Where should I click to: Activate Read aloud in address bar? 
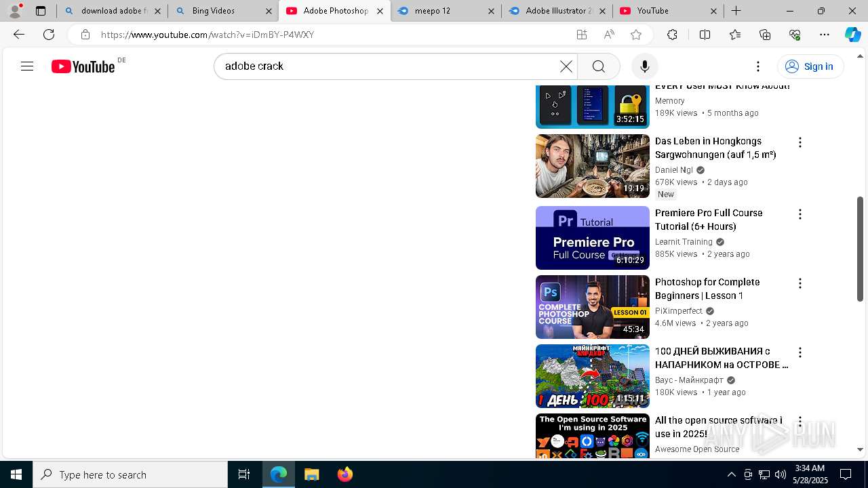pos(609,35)
